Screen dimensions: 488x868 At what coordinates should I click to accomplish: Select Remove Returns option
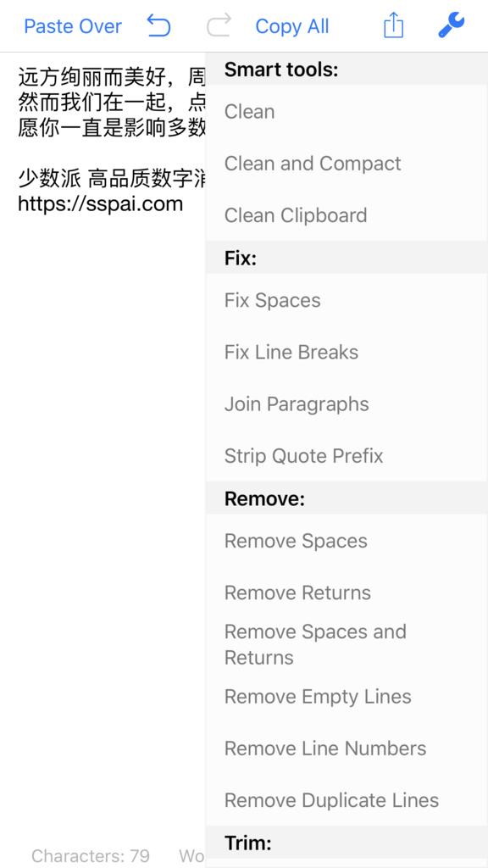pos(347,593)
